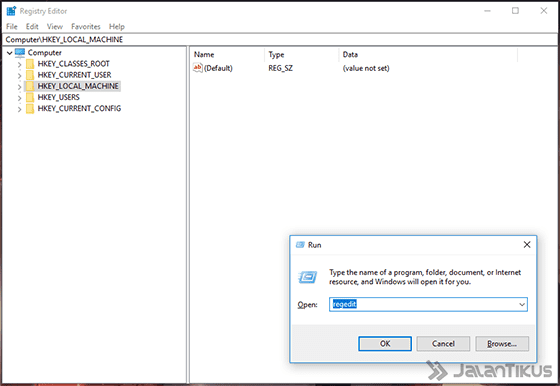560x386 pixels.
Task: Click the HKEY_USERS folder icon
Action: pos(30,97)
